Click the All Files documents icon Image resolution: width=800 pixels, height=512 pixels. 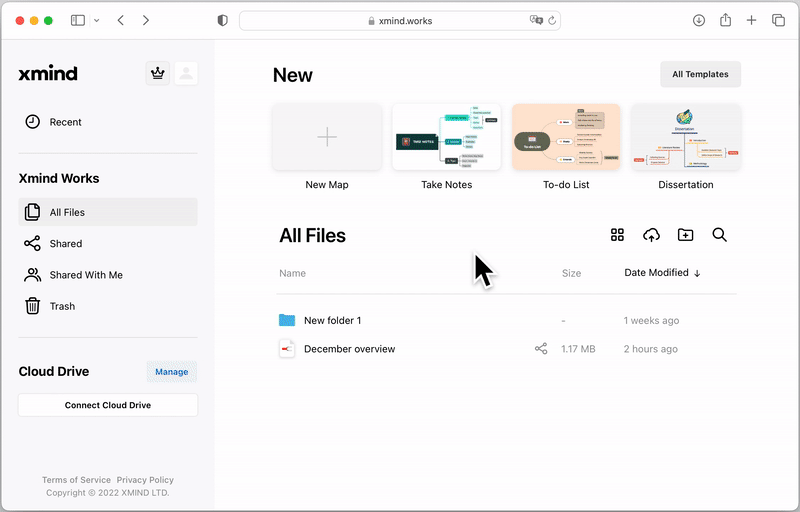(33, 212)
